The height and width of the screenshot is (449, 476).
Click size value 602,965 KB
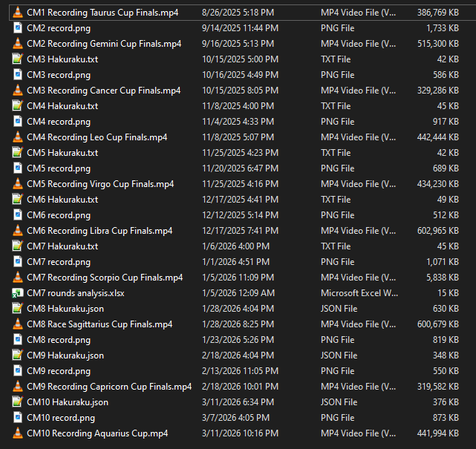click(x=437, y=231)
